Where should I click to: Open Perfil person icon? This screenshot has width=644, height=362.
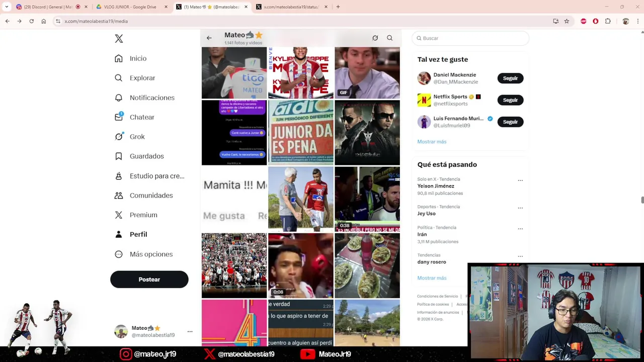pyautogui.click(x=119, y=234)
